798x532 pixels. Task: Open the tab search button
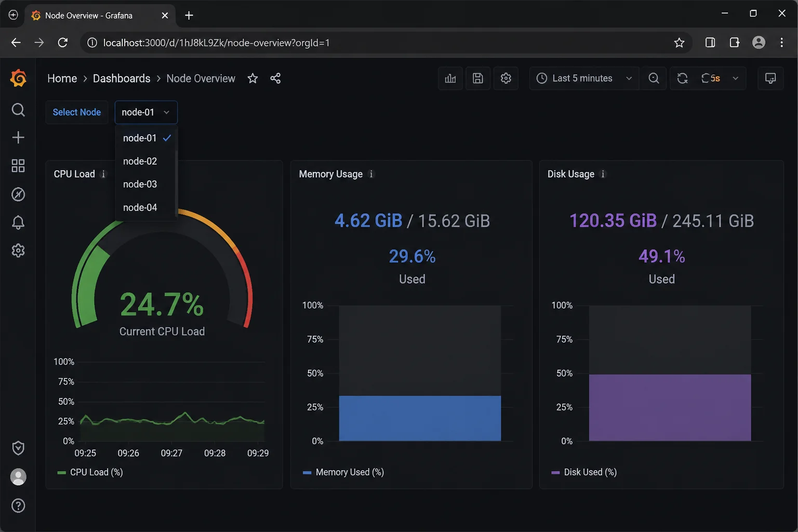click(x=14, y=15)
